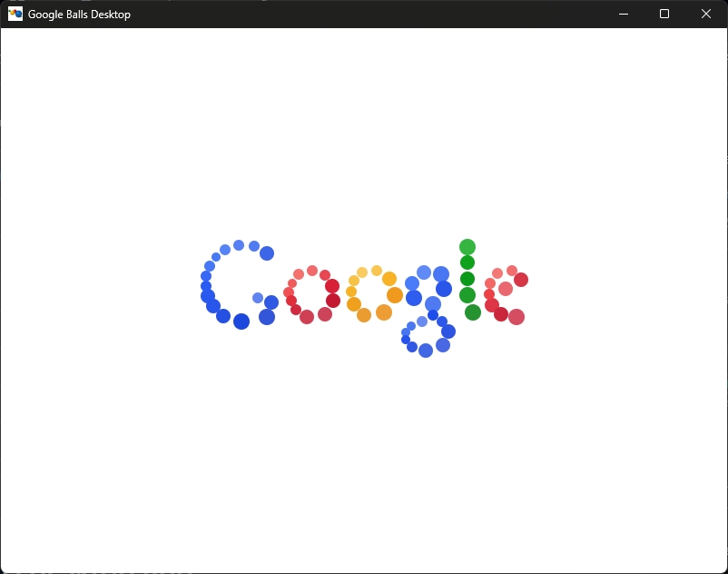Click the pale yellow top ball of second o
Viewport: 728px width, 574px height.
pos(377,271)
